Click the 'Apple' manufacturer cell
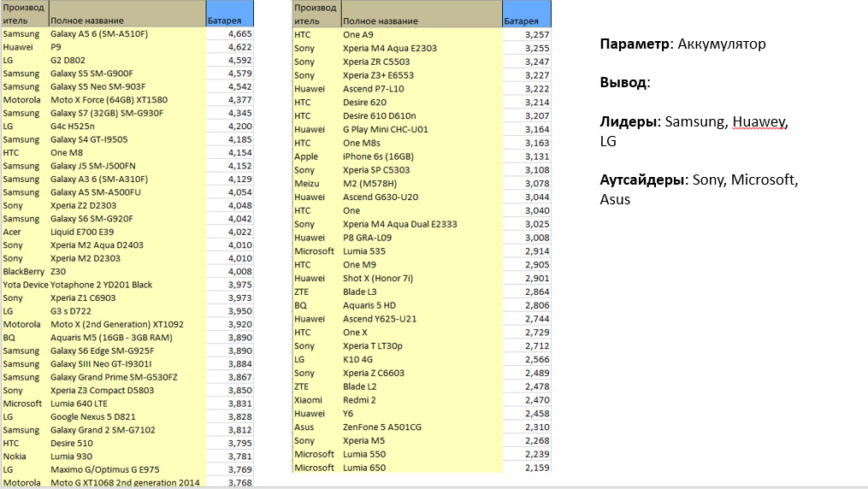868x489 pixels. click(316, 156)
